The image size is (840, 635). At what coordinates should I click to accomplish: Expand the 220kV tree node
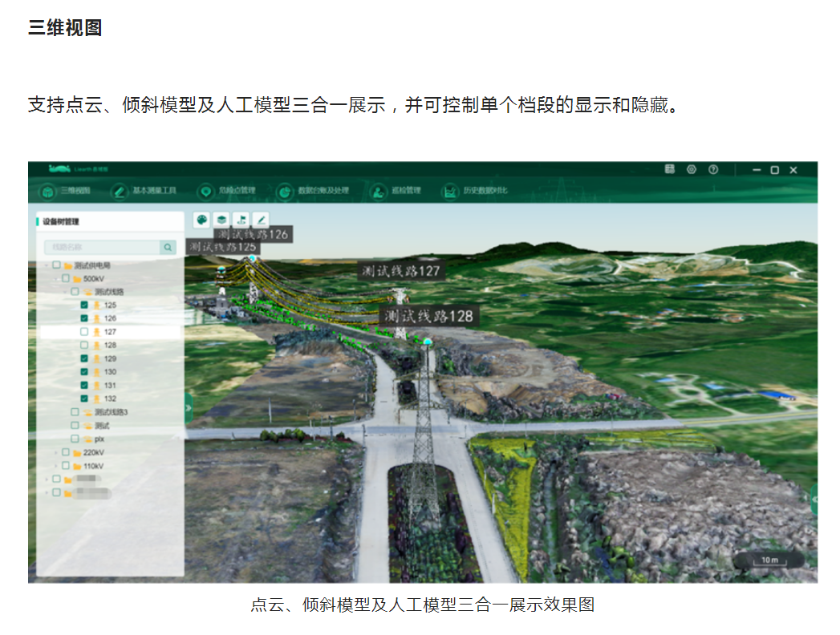pos(55,453)
